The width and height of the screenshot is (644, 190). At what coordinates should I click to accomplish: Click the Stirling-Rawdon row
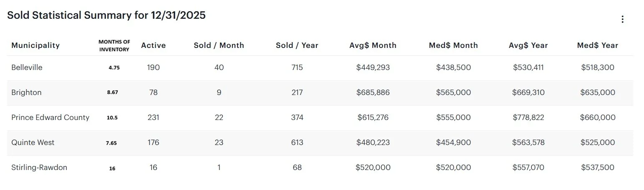39,167
